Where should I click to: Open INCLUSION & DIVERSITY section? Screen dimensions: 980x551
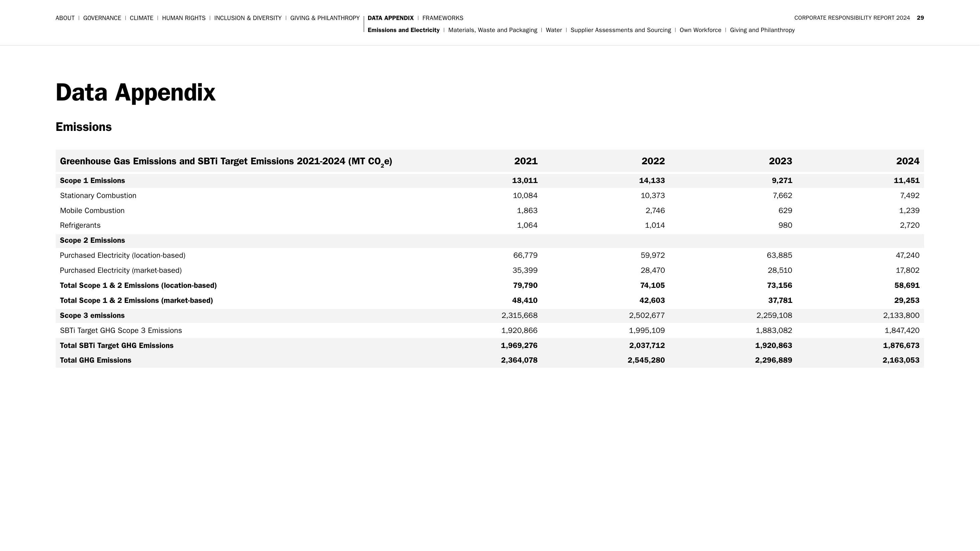coord(248,18)
